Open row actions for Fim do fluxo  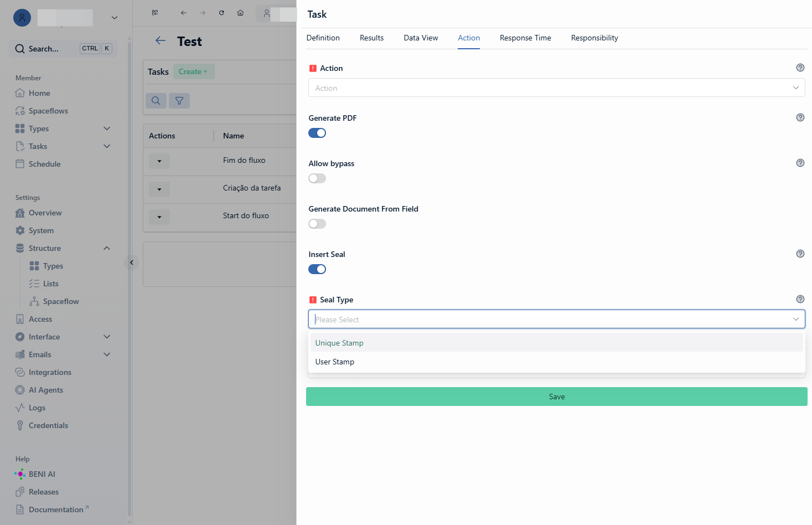[x=159, y=161]
